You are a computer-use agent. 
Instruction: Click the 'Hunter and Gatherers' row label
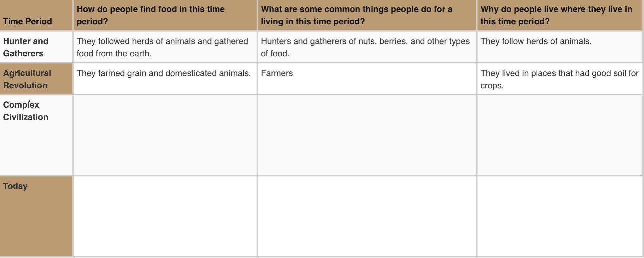pos(36,47)
